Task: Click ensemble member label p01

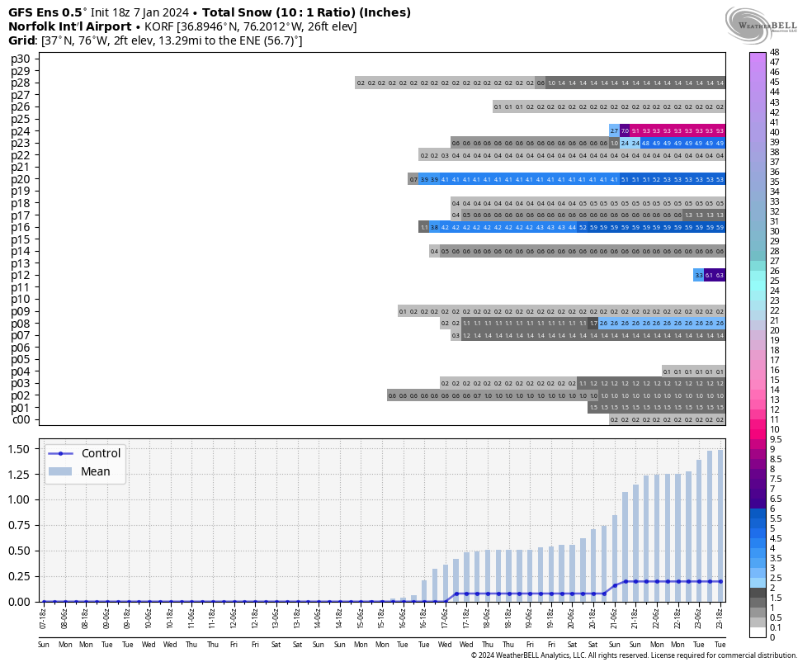Action: click(x=21, y=408)
